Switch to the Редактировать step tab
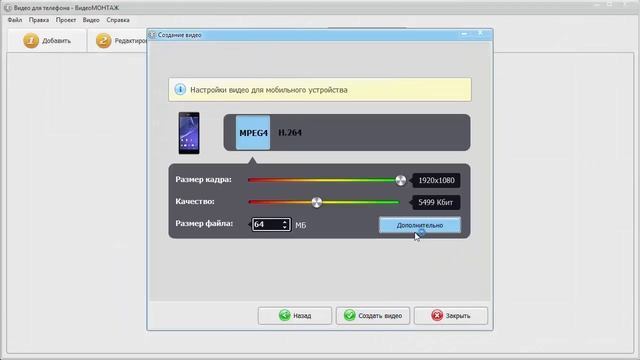 point(118,40)
